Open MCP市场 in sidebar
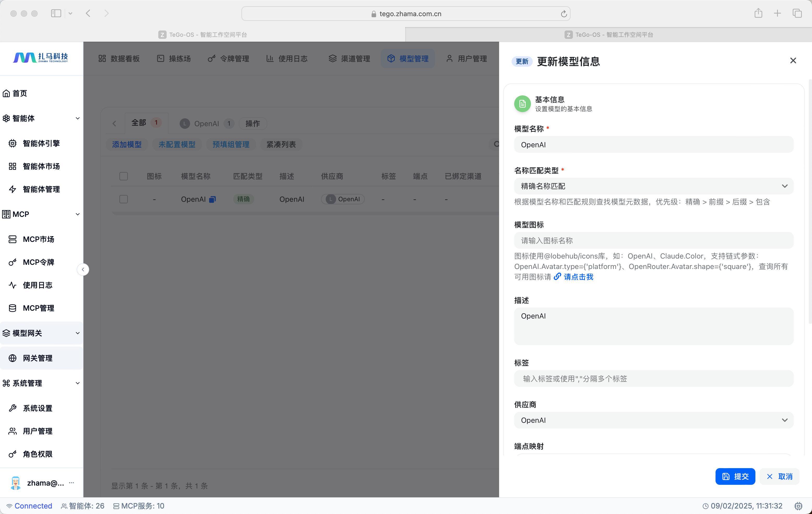The width and height of the screenshot is (812, 514). coord(38,239)
